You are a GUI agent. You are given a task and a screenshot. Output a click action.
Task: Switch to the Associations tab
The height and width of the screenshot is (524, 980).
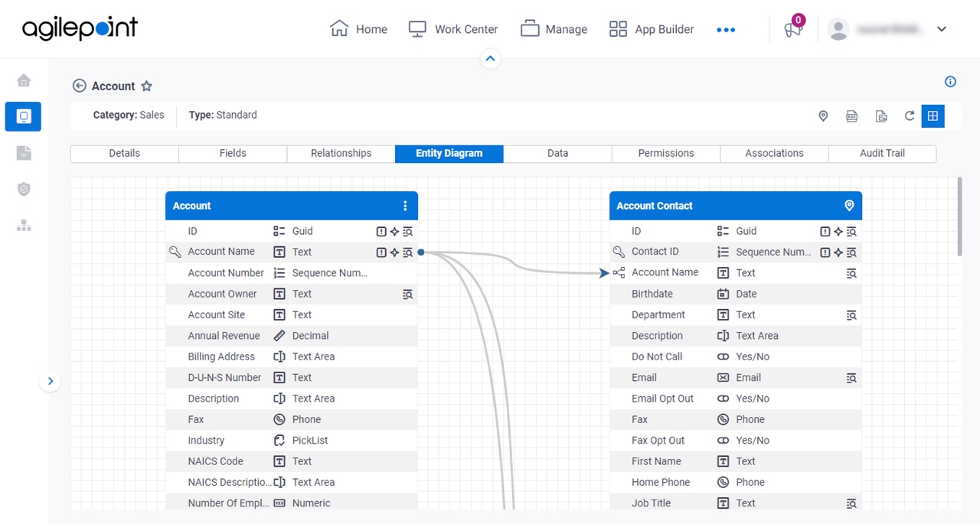pyautogui.click(x=774, y=153)
